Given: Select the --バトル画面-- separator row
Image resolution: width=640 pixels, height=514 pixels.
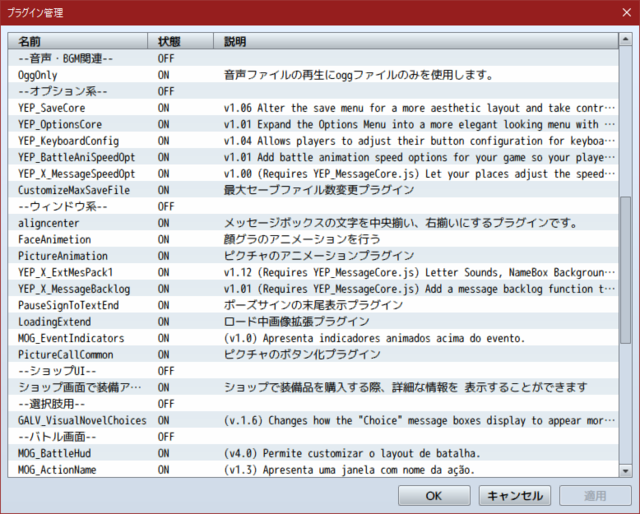Looking at the screenshot, I should point(313,437).
